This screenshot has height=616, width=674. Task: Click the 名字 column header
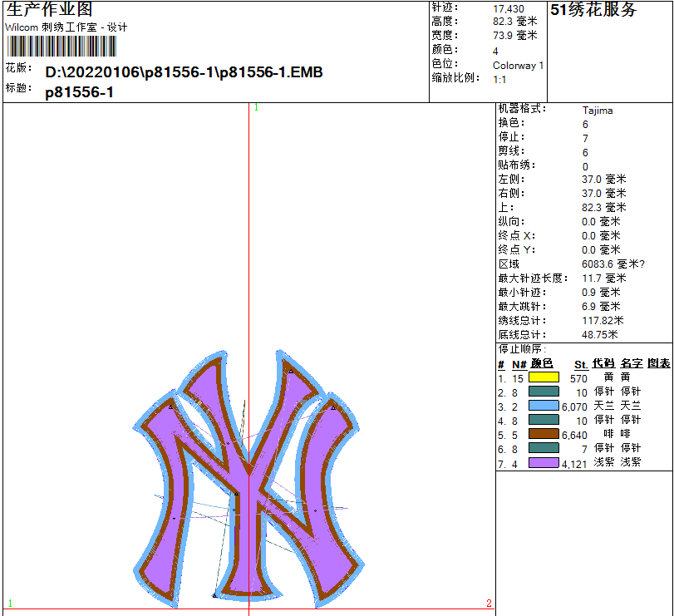coord(632,363)
